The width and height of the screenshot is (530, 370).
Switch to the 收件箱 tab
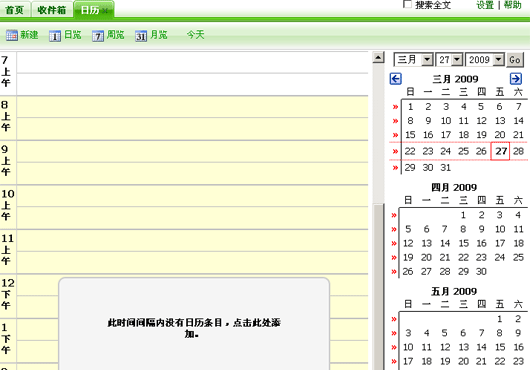click(x=52, y=10)
